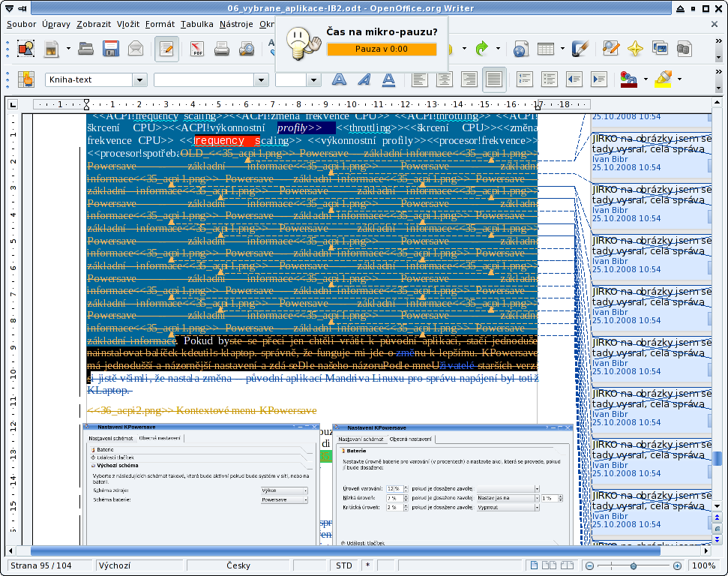Open the Formát menu

160,24
